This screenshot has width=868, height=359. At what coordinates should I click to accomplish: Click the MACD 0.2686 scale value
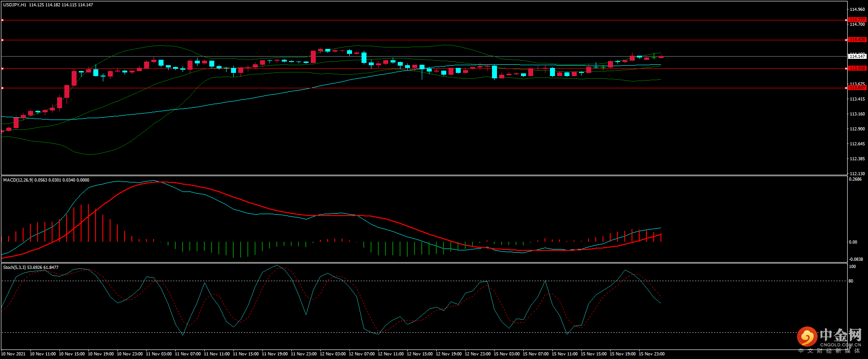pos(855,180)
